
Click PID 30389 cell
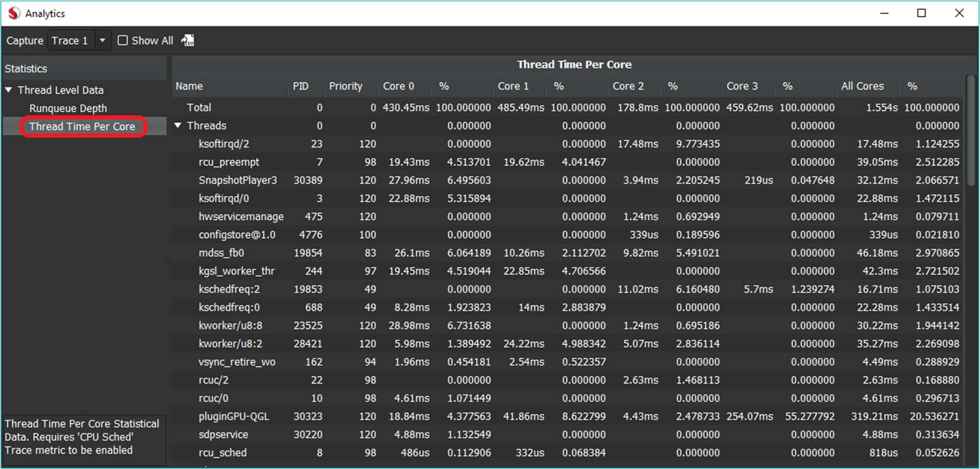click(x=308, y=180)
